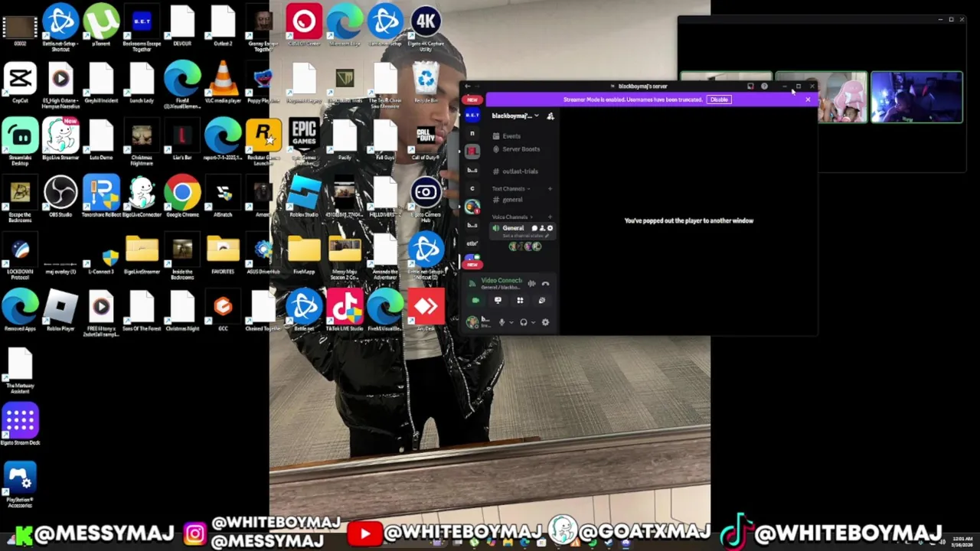Open microphone input options arrow
The width and height of the screenshot is (980, 551).
click(x=511, y=322)
